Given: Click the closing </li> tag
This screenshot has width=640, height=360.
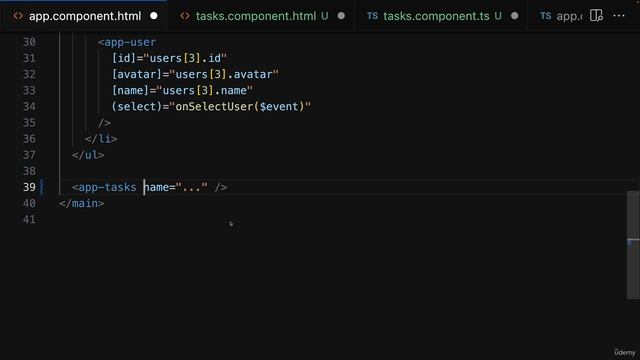Looking at the screenshot, I should (101, 139).
